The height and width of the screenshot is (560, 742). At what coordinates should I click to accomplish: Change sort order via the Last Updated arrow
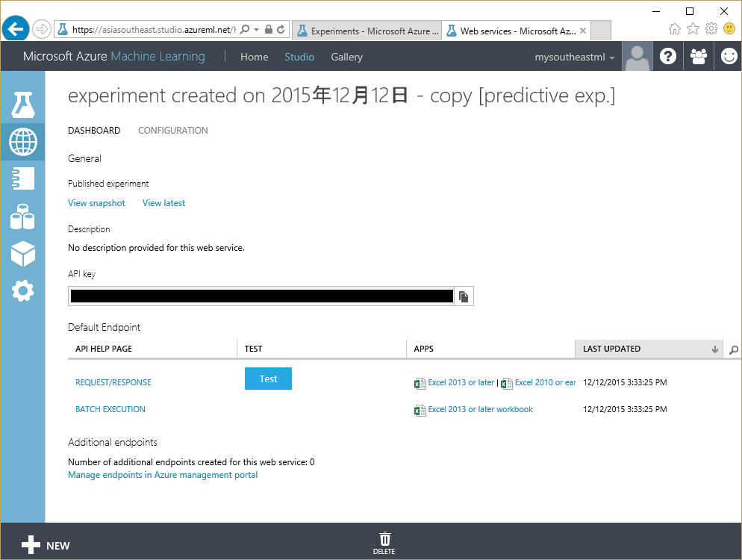[714, 349]
